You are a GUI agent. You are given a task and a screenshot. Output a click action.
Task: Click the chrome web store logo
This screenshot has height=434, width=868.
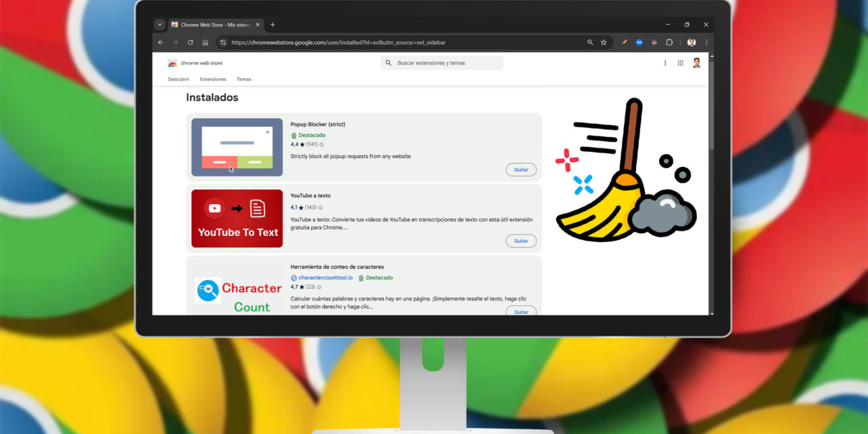(x=195, y=63)
